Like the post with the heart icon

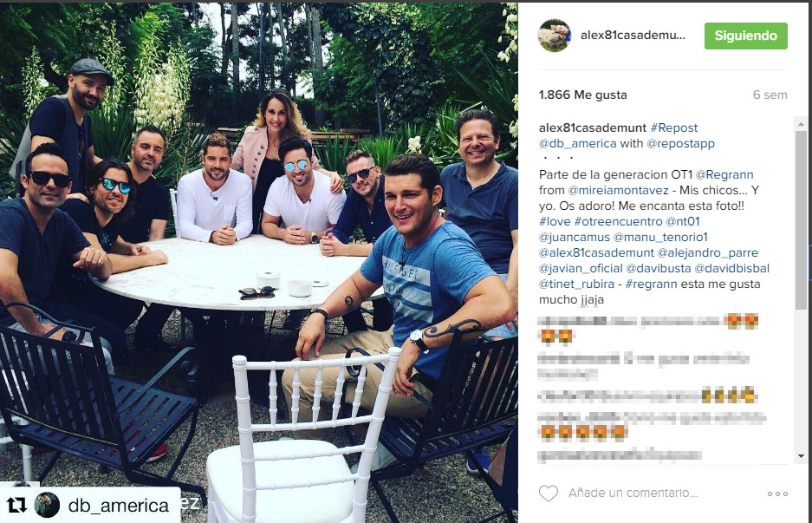pyautogui.click(x=549, y=493)
